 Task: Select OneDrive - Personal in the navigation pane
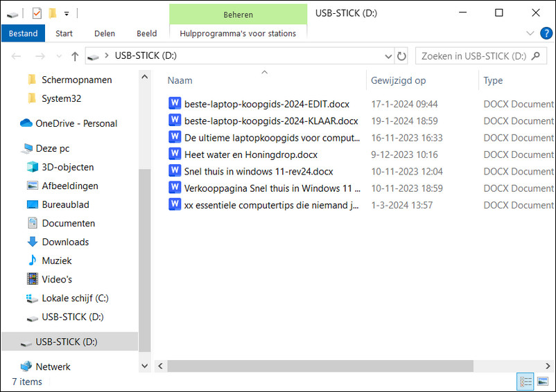pos(76,123)
